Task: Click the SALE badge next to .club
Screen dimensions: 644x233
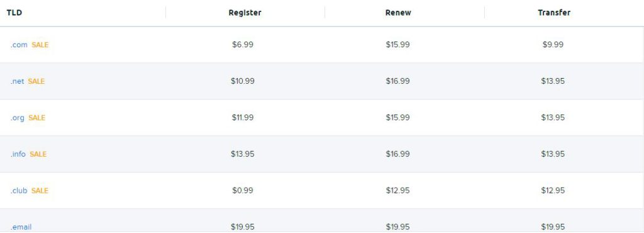Action: click(40, 191)
